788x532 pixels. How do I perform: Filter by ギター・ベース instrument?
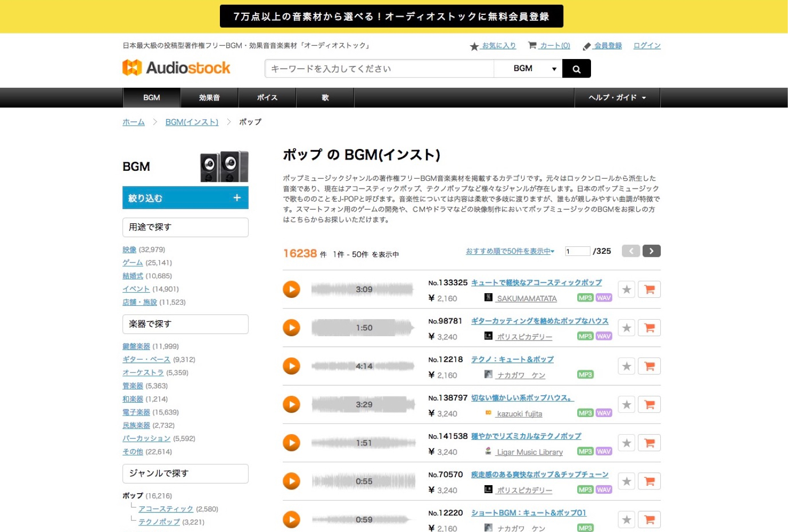point(146,360)
